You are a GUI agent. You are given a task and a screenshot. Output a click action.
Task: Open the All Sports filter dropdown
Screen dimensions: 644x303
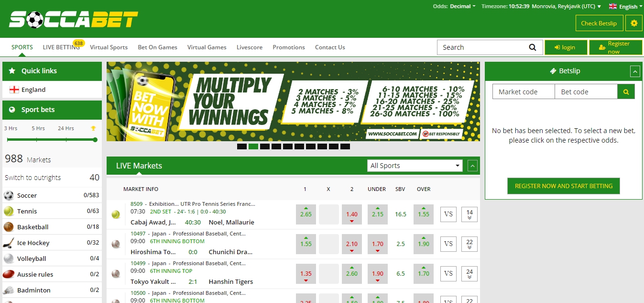[x=415, y=166]
